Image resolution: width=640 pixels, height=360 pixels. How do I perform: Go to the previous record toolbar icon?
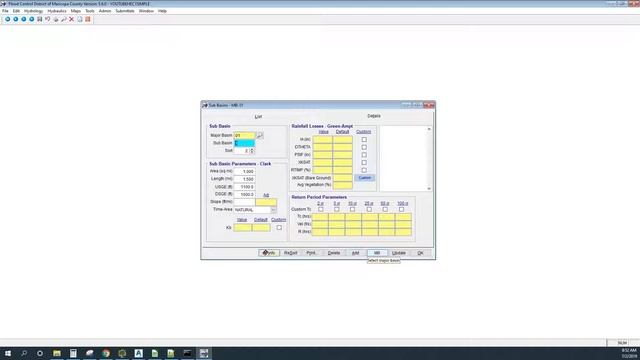[16, 19]
